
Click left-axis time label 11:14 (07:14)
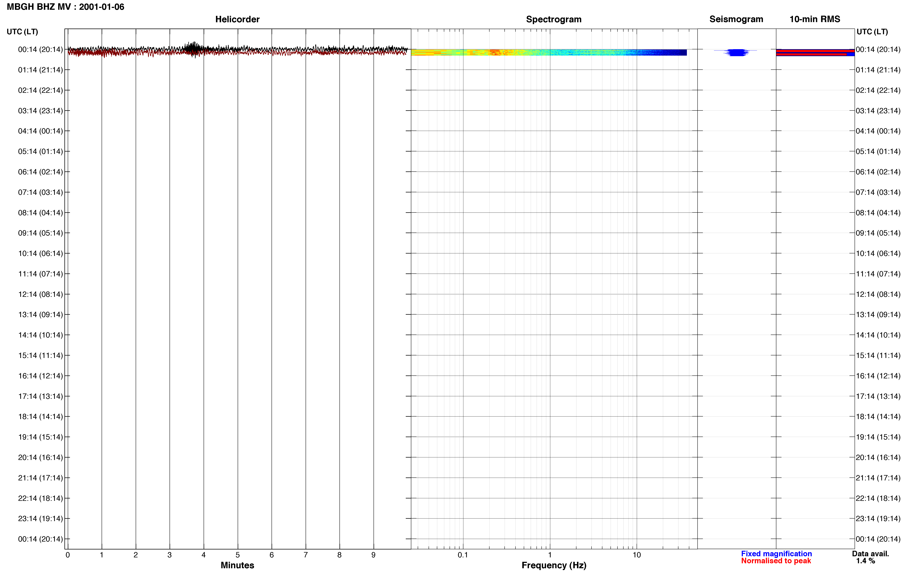click(x=40, y=274)
